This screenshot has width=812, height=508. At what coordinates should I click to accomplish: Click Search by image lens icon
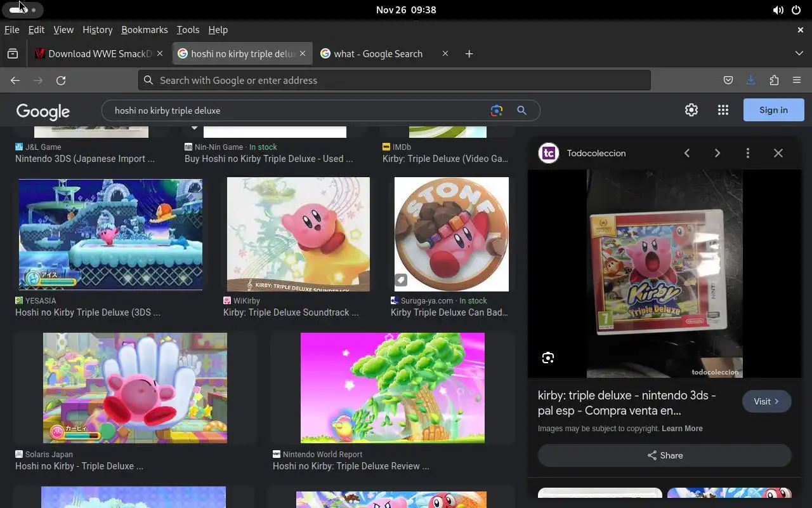coord(497,110)
